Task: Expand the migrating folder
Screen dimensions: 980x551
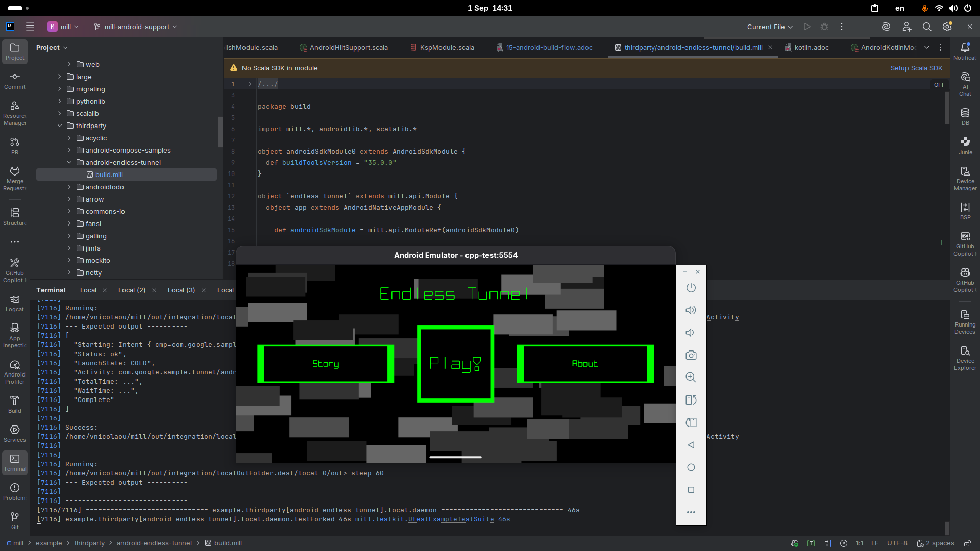Action: click(x=60, y=89)
